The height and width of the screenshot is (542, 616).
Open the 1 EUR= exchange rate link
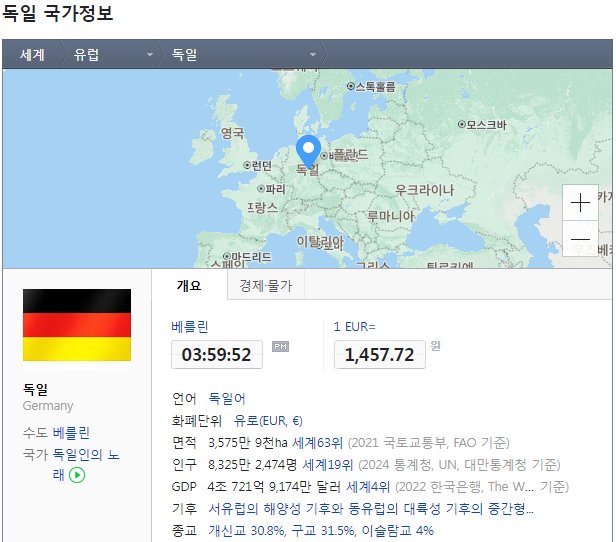pos(354,326)
